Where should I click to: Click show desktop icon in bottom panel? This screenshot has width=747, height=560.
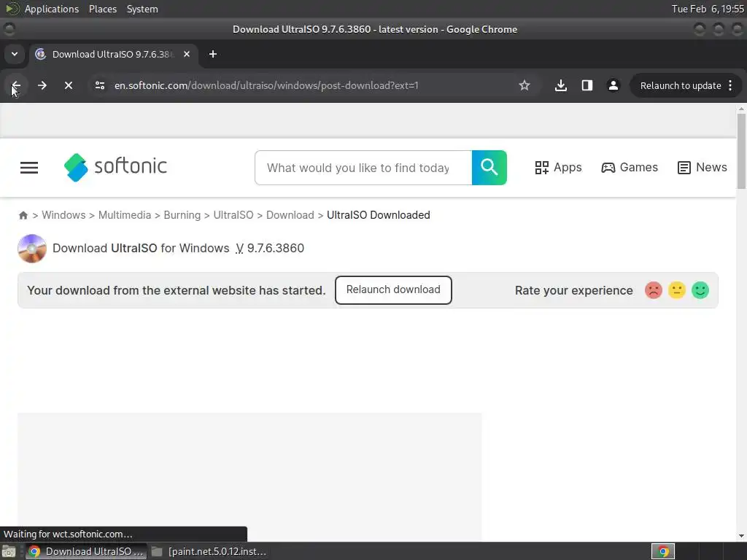pos(9,552)
